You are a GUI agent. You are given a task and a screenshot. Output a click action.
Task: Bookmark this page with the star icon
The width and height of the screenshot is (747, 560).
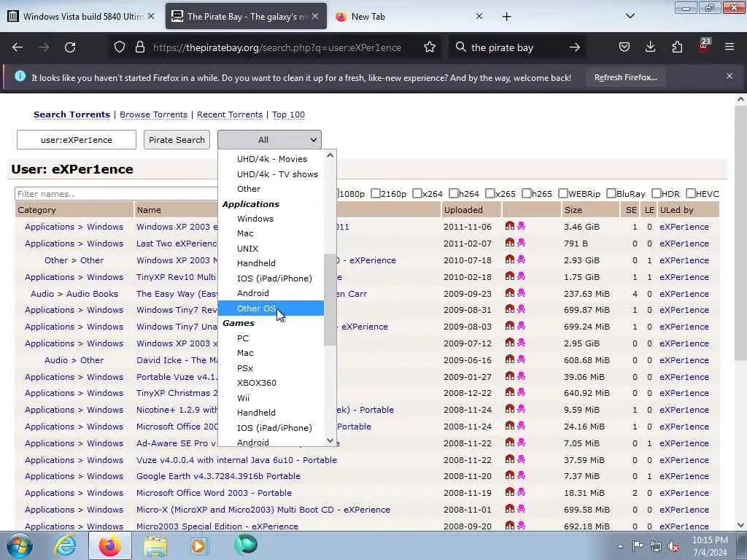coord(430,47)
